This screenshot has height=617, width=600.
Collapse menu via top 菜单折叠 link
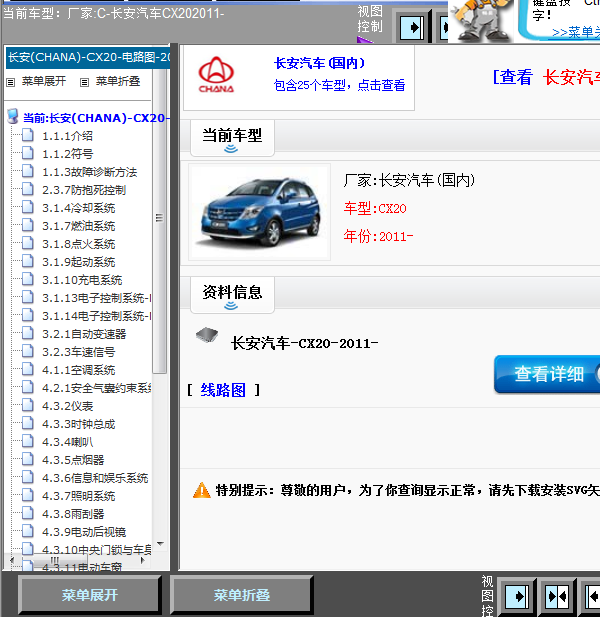pyautogui.click(x=118, y=81)
